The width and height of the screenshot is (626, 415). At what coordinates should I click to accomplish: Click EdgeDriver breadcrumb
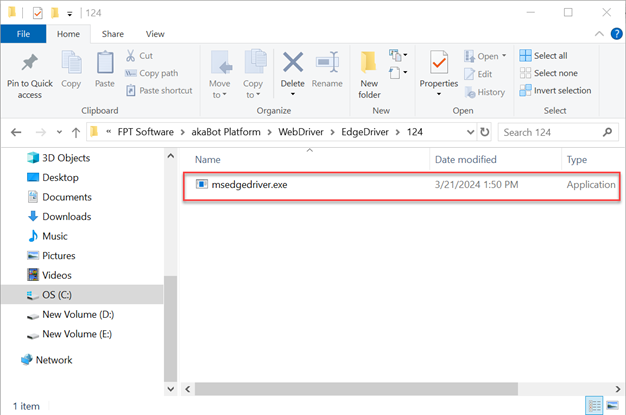(365, 132)
